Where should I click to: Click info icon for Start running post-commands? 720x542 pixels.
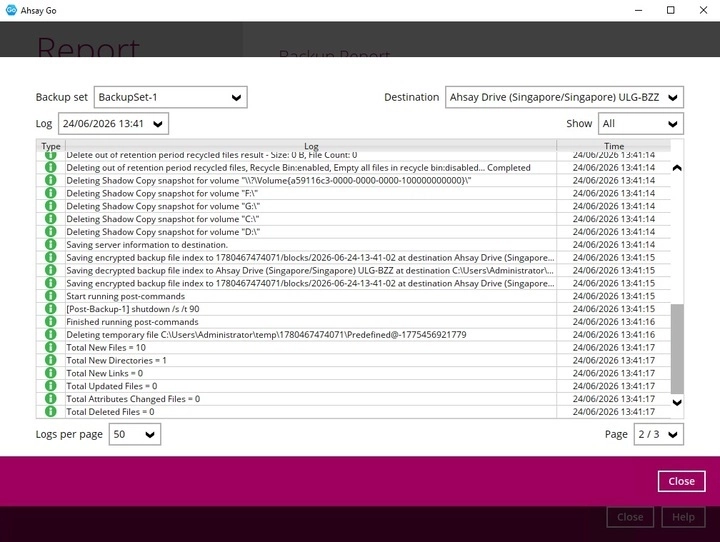pyautogui.click(x=51, y=296)
